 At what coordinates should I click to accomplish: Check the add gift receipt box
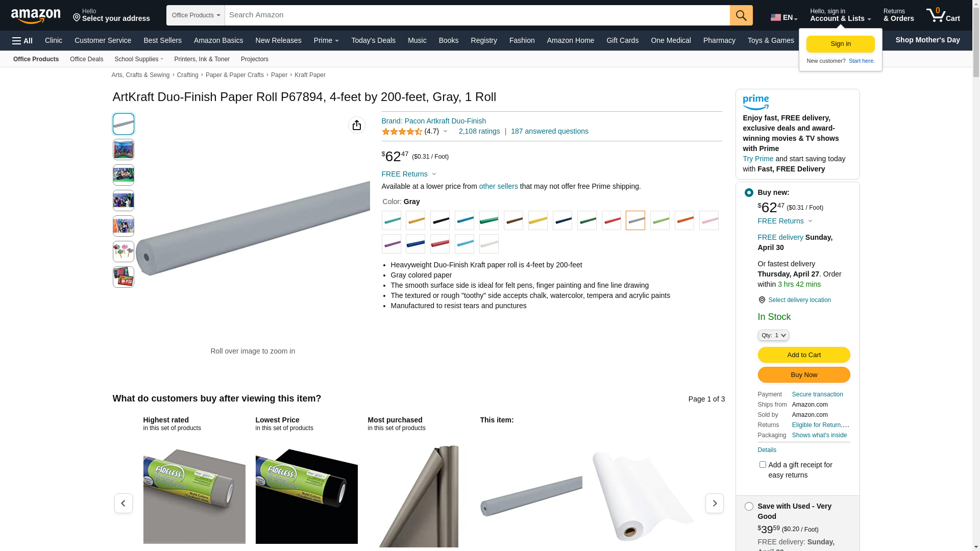[x=763, y=465]
